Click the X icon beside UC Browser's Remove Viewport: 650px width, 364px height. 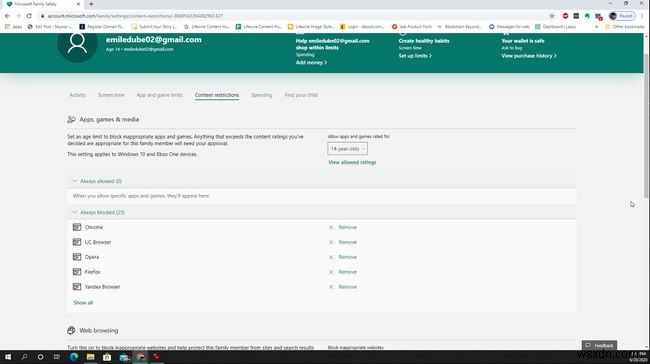[331, 243]
